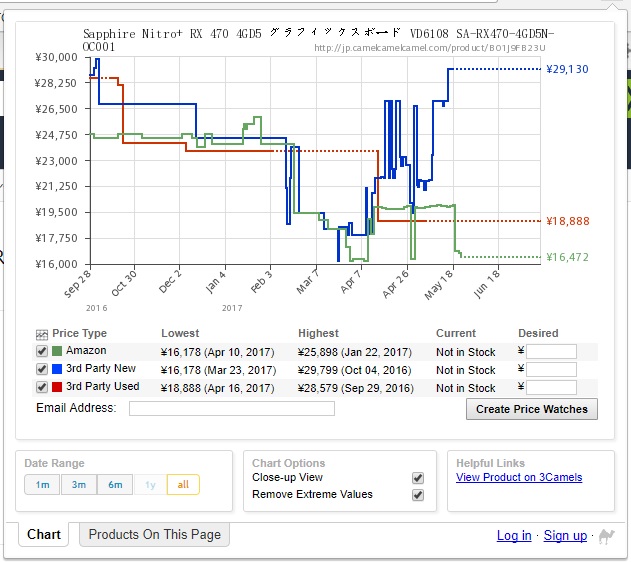Click the green Amazon color swatch
Screen dimensions: 631x562
pyautogui.click(x=57, y=351)
